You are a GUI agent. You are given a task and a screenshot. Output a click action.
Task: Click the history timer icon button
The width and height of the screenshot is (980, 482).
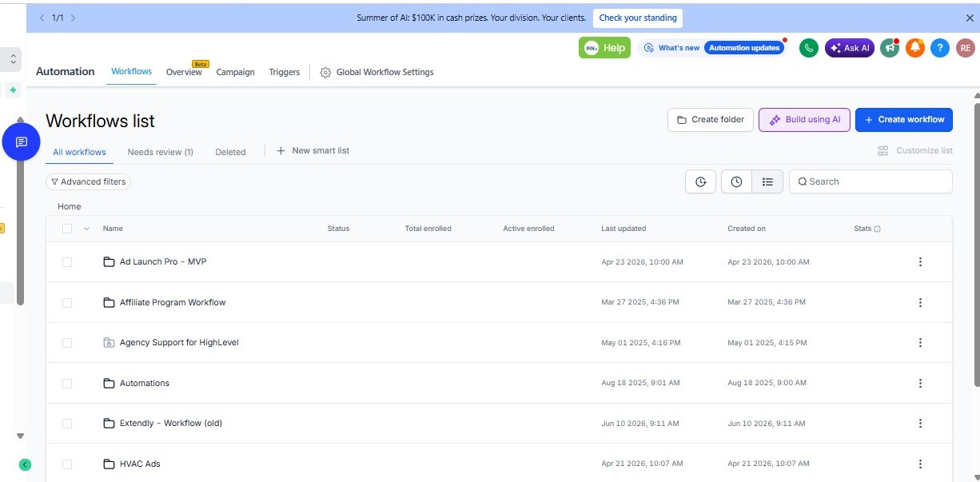click(701, 181)
